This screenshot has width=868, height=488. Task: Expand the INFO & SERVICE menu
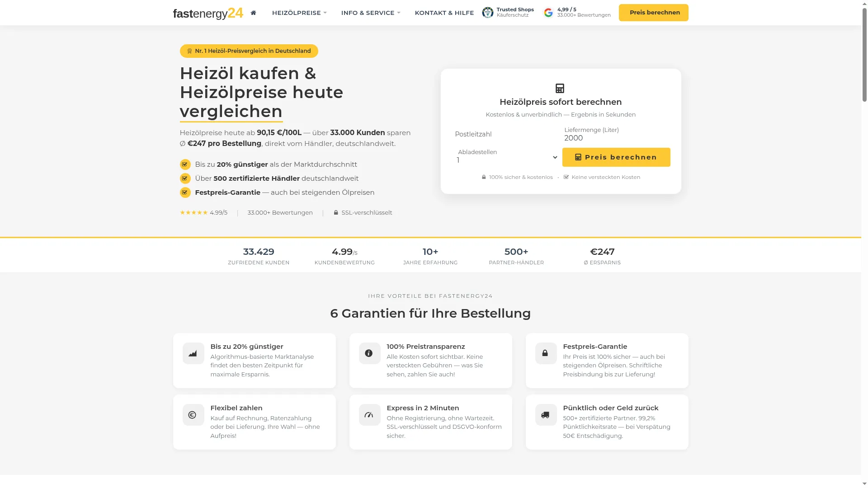[370, 13]
